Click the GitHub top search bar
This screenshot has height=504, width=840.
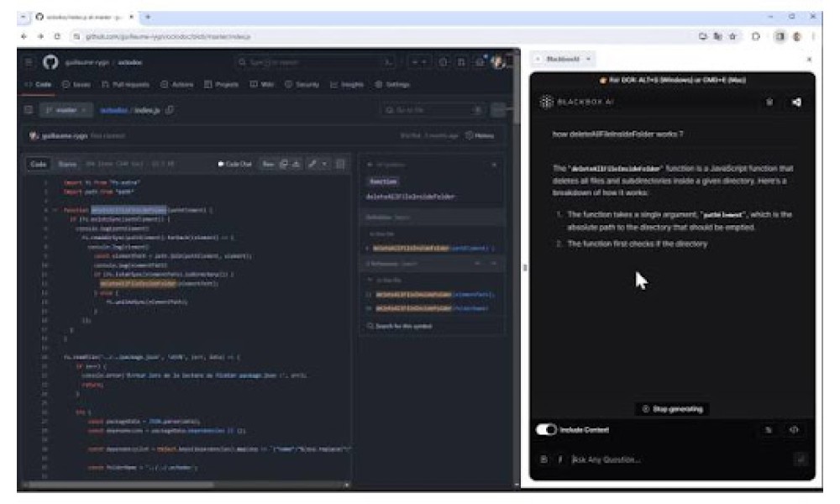[316, 62]
